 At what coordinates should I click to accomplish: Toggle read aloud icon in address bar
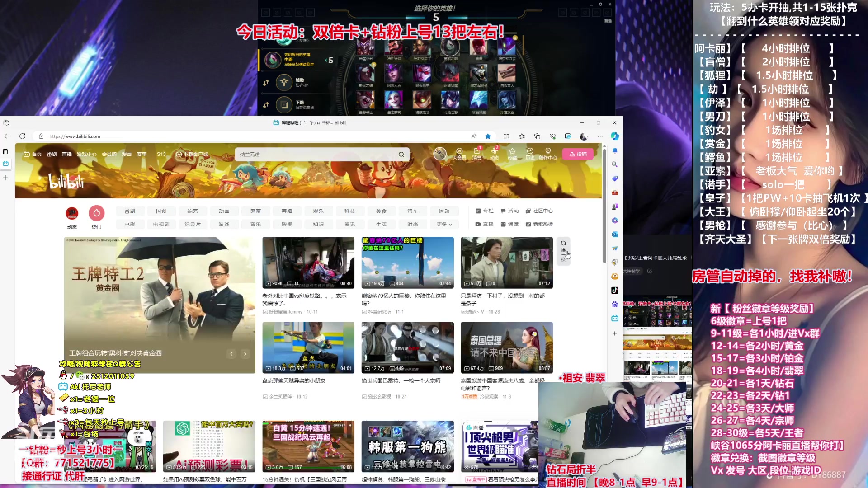pos(474,136)
